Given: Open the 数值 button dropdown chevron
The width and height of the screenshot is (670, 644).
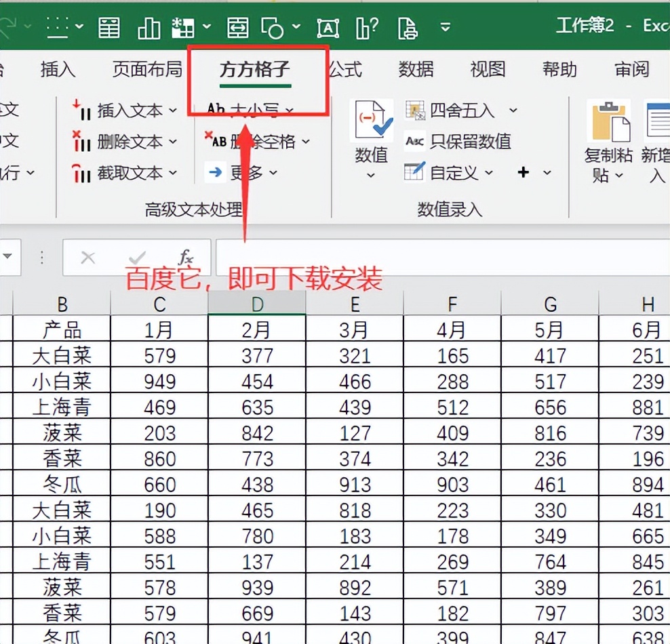Looking at the screenshot, I should 371,175.
